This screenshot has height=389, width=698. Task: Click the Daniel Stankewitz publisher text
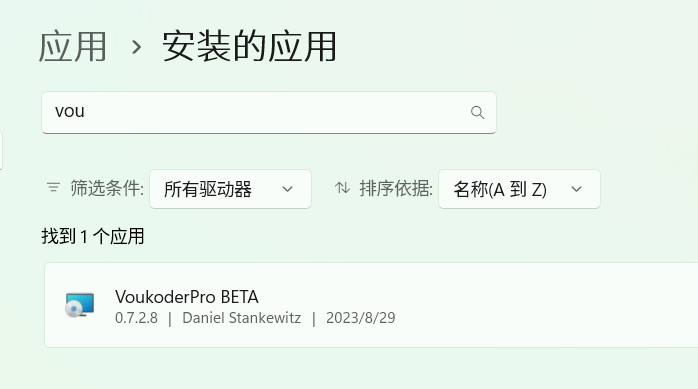pyautogui.click(x=242, y=318)
